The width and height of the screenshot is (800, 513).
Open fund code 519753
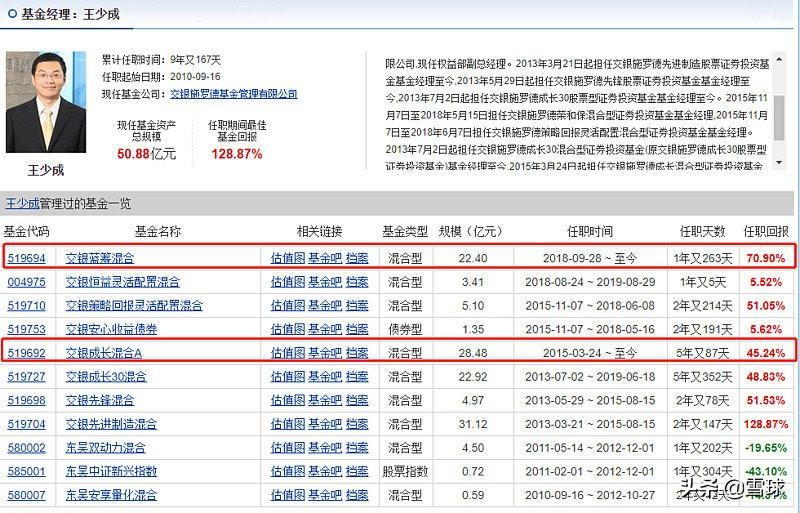pos(27,329)
